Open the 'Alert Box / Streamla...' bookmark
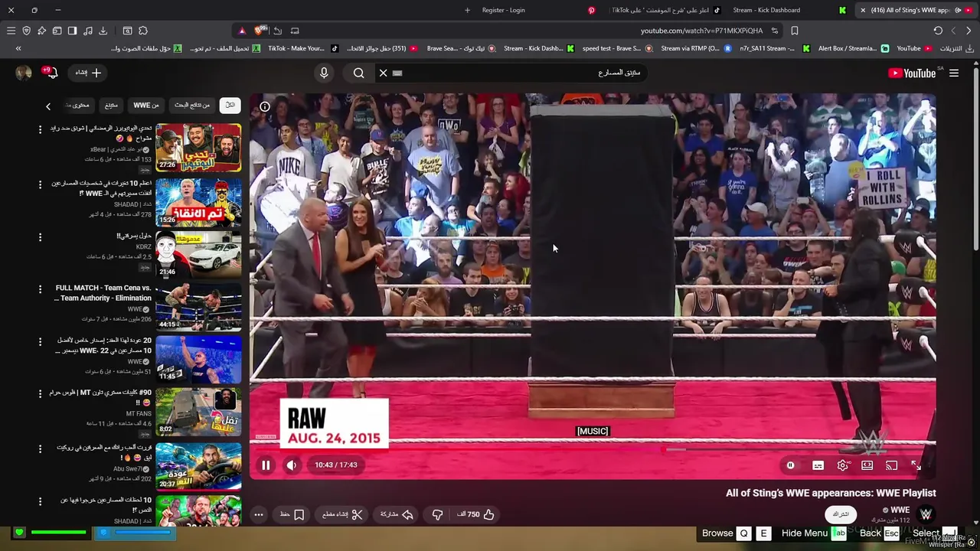Image resolution: width=980 pixels, height=551 pixels. [854, 48]
